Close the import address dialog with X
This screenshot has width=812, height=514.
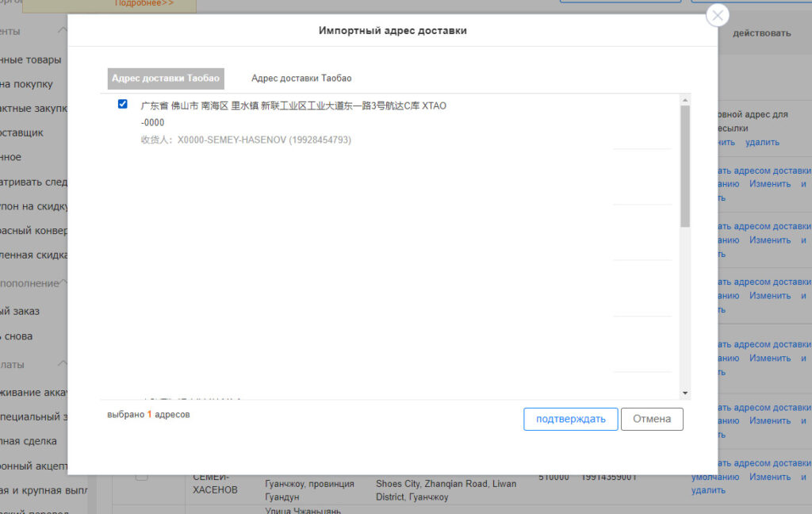(x=717, y=16)
